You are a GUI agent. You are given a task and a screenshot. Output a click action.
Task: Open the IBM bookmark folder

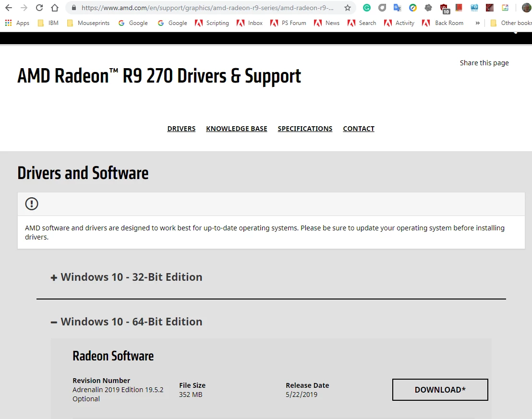click(48, 23)
